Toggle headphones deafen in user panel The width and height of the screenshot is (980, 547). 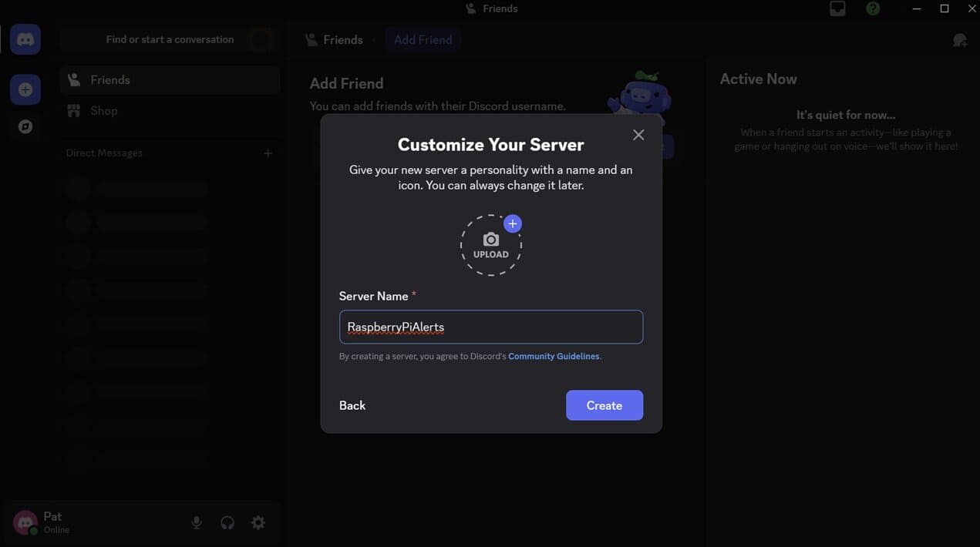[x=227, y=522]
